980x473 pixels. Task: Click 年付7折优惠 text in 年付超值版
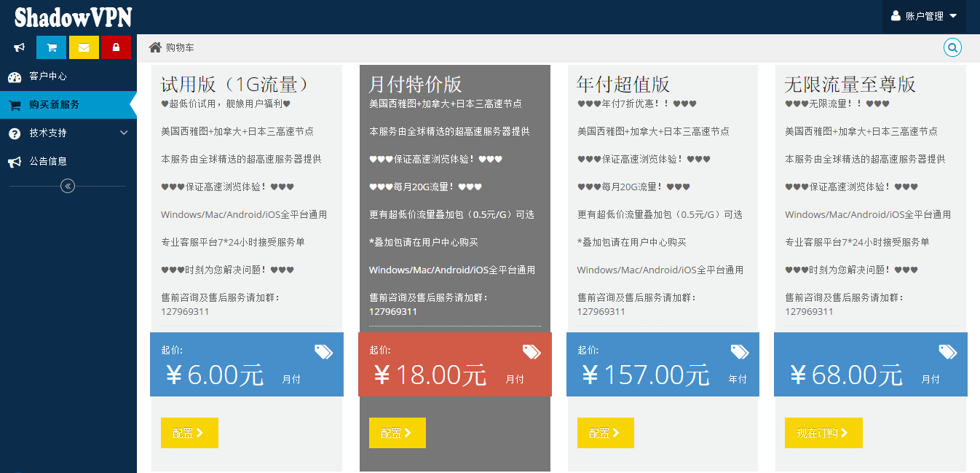click(637, 104)
